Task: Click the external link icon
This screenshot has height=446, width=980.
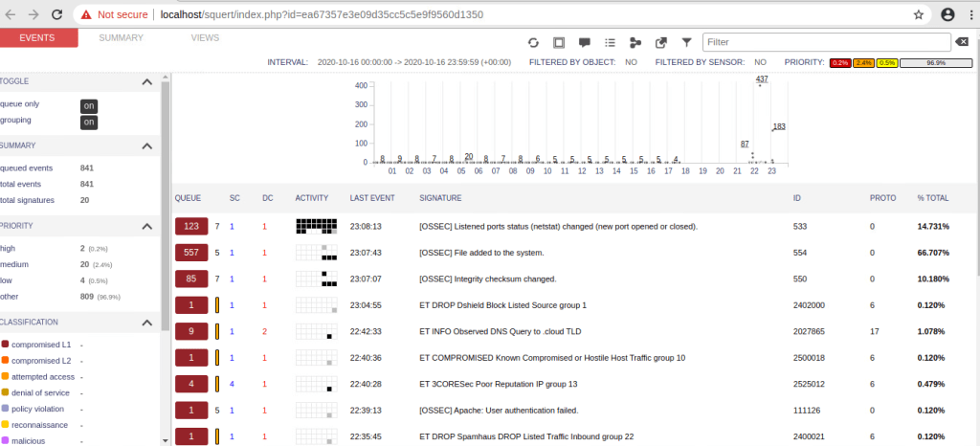Action: 660,43
